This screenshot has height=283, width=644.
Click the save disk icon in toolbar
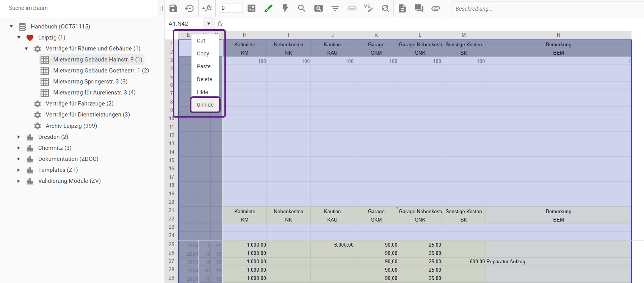click(x=173, y=8)
